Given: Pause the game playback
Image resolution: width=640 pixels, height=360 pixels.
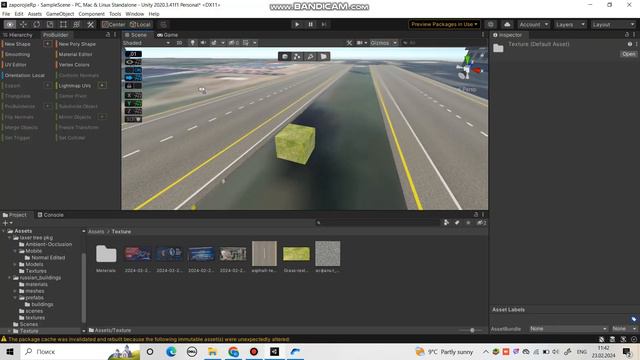Looking at the screenshot, I should (x=310, y=24).
